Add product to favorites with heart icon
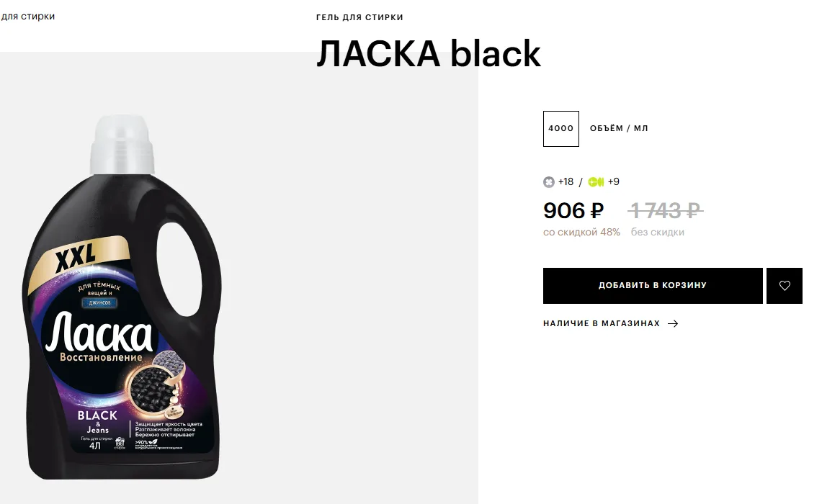Viewport: 840px width, 504px height. pyautogui.click(x=785, y=285)
